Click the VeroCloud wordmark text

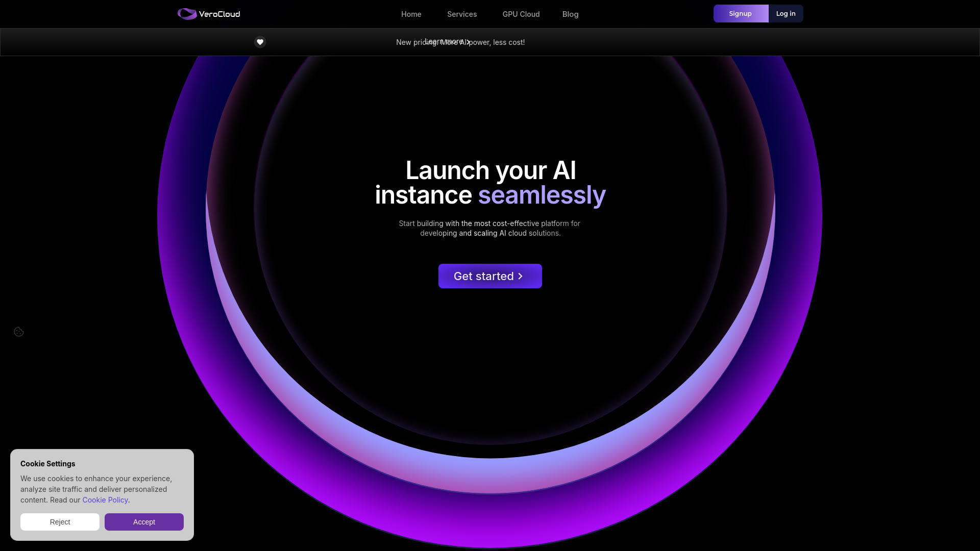point(219,14)
